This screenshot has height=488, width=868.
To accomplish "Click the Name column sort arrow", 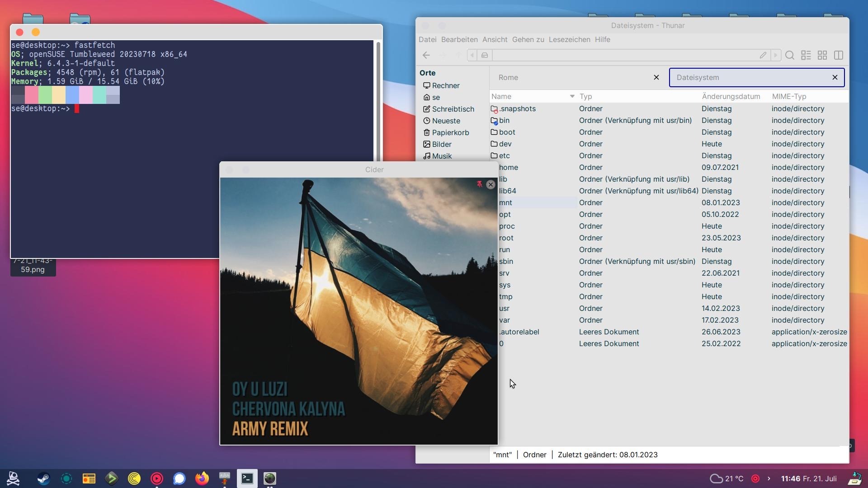I will click(572, 96).
